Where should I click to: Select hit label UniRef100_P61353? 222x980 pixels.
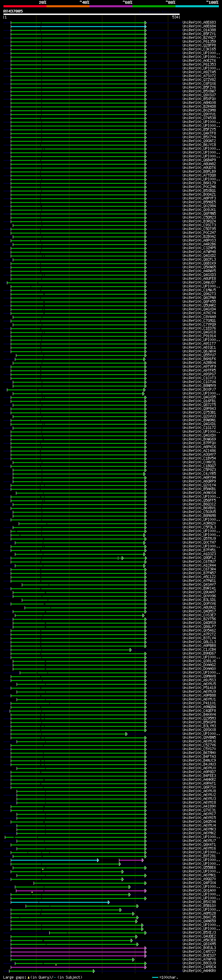199,65
